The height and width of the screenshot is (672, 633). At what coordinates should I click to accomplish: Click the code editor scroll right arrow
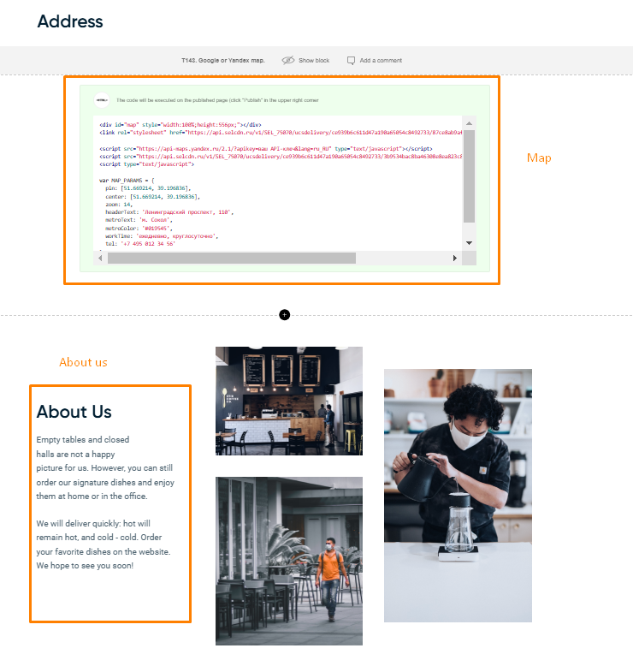455,258
